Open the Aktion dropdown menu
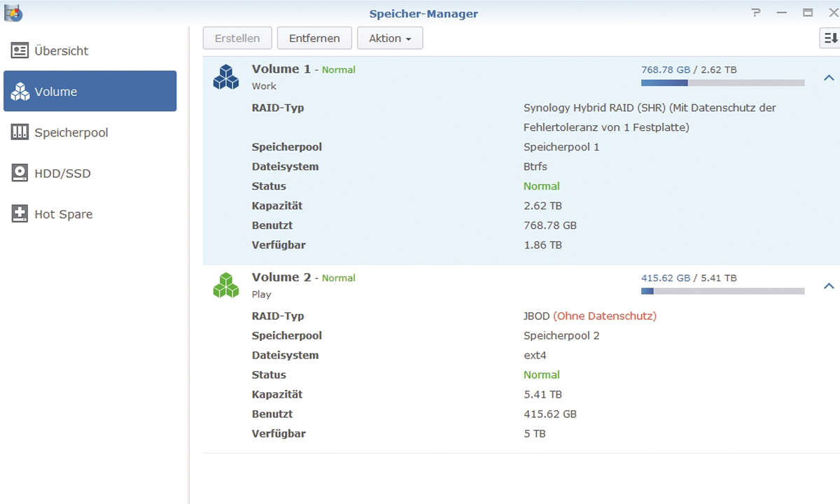Image resolution: width=840 pixels, height=504 pixels. click(390, 38)
